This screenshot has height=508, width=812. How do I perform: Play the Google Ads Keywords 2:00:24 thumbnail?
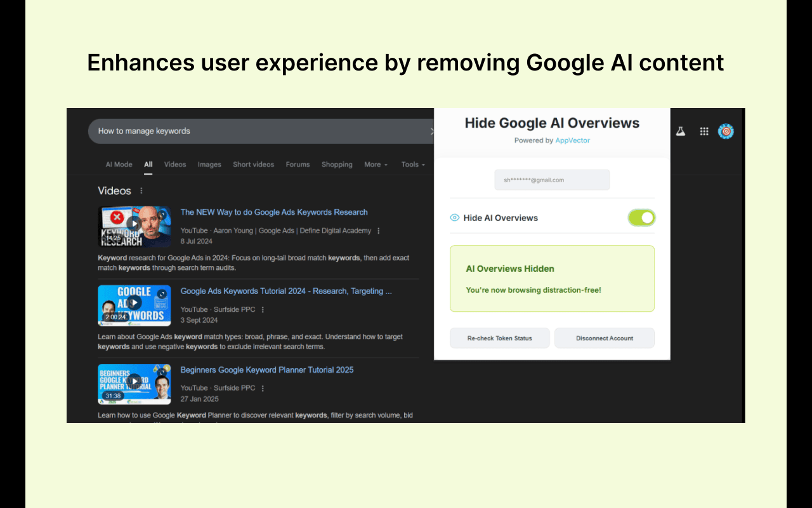click(134, 305)
